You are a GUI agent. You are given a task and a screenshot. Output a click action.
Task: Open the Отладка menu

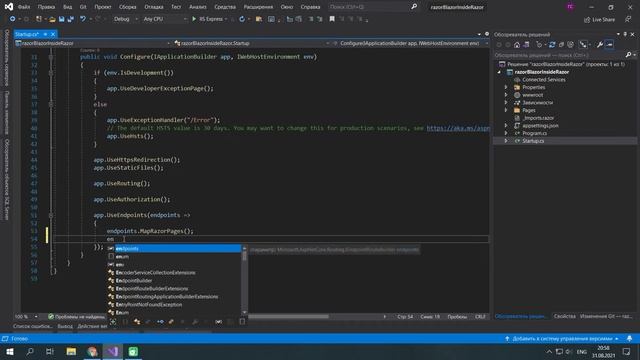click(153, 7)
